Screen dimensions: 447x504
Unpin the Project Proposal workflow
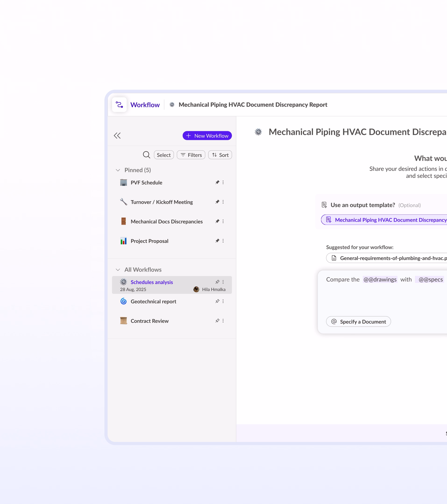click(x=217, y=241)
